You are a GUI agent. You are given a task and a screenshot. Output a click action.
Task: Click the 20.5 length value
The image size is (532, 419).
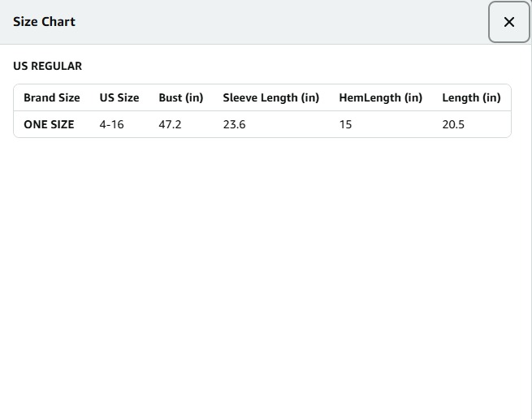453,124
